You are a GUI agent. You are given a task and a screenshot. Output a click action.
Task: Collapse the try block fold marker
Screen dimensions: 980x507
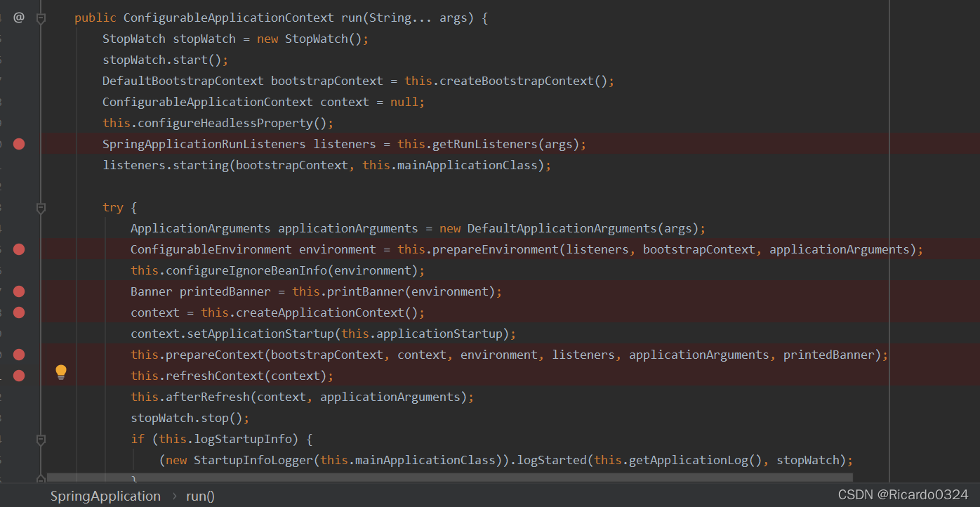tap(41, 208)
